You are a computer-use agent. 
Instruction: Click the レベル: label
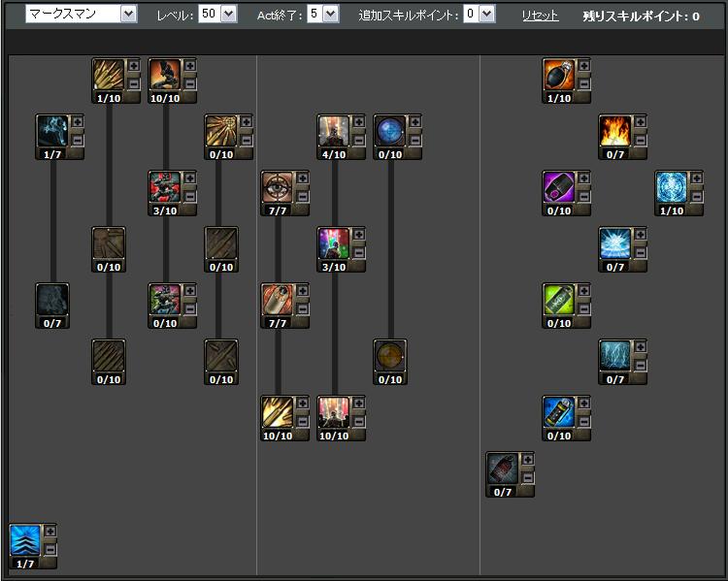(175, 16)
